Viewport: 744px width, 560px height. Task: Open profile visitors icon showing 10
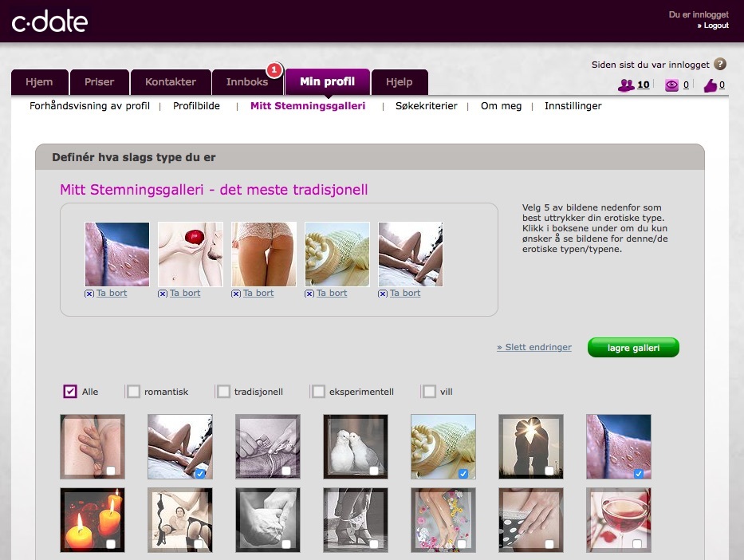(x=626, y=85)
